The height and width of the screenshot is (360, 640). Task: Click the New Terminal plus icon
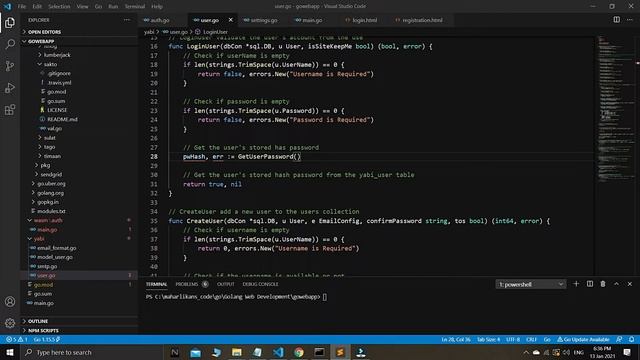pos(576,284)
